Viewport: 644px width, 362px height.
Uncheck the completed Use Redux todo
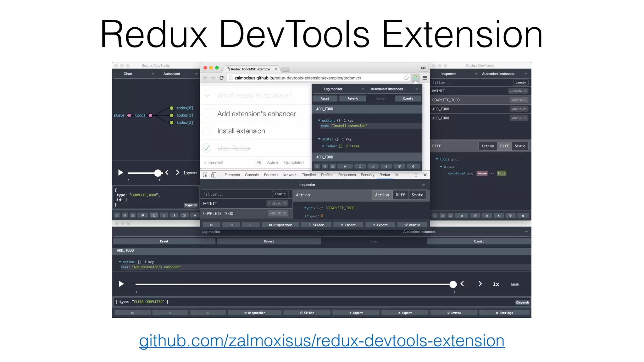click(207, 148)
